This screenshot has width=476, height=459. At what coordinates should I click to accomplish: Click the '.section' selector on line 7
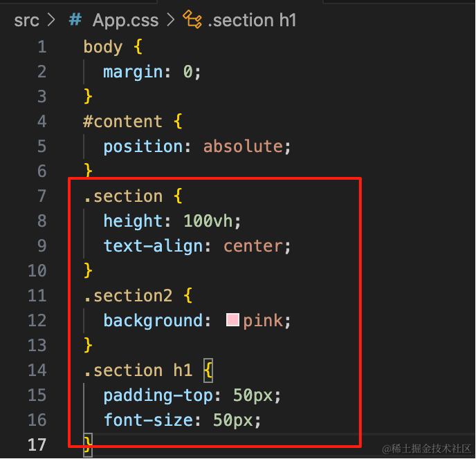(123, 196)
